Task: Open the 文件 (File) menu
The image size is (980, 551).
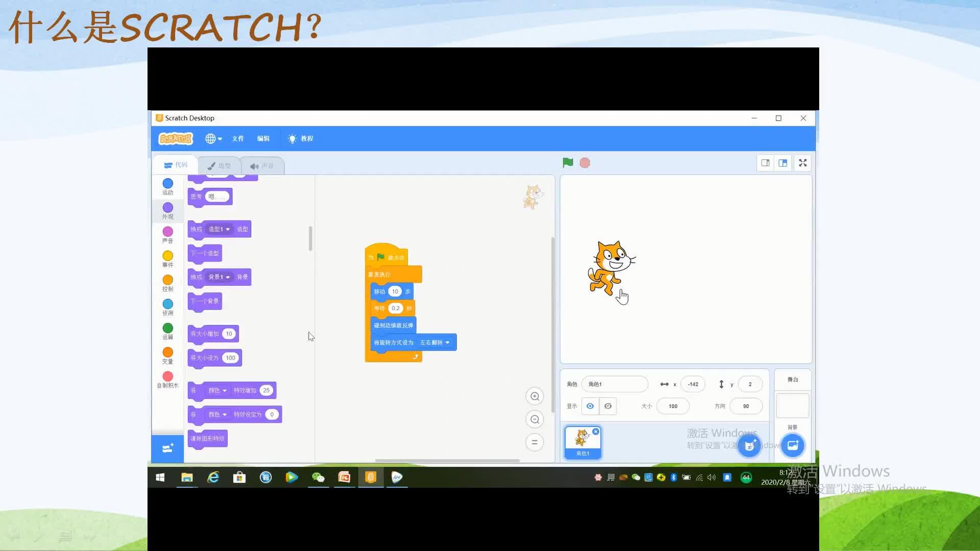Action: click(x=238, y=138)
